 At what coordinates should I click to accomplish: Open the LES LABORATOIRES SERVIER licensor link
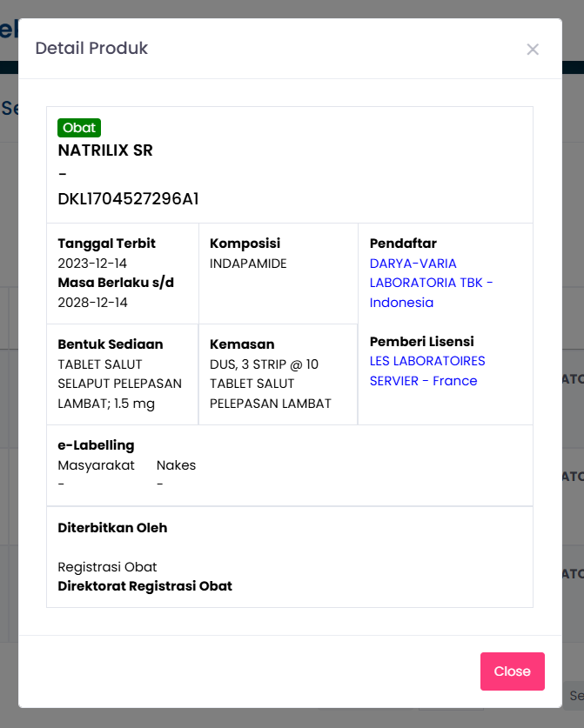tap(427, 371)
